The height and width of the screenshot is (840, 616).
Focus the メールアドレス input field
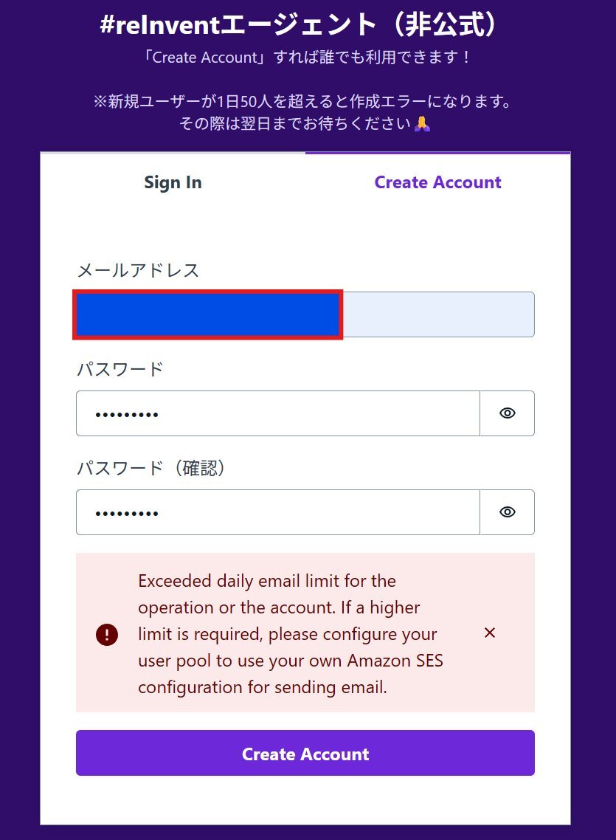[437, 314]
